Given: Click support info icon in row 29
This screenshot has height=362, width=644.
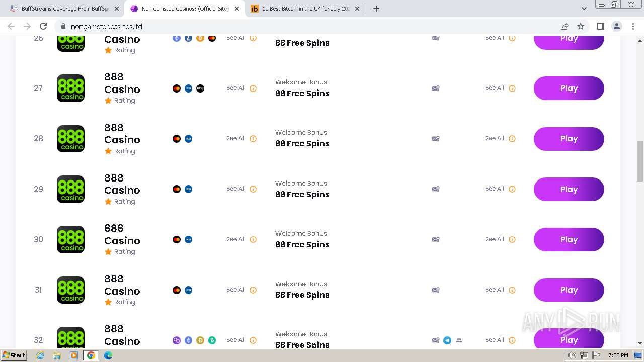Looking at the screenshot, I should click(x=512, y=189).
